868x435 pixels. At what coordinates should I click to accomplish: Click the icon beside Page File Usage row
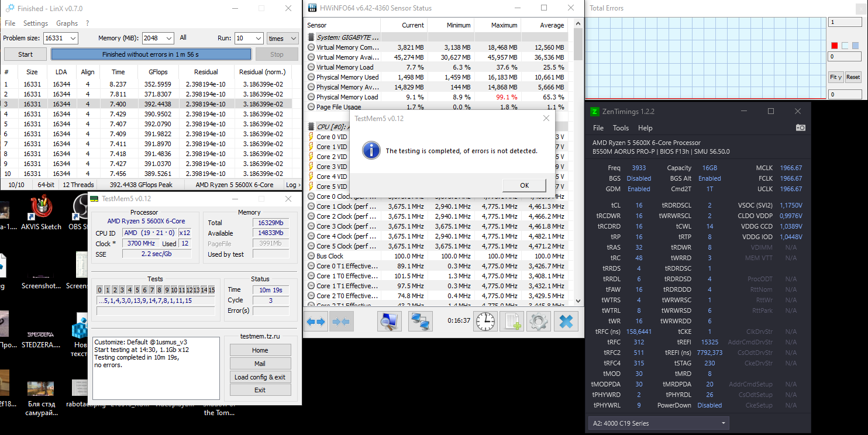[311, 107]
